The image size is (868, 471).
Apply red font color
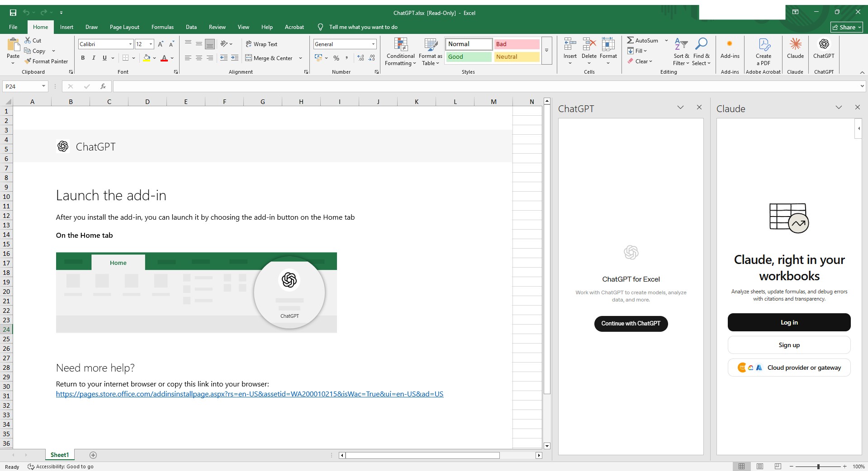pyautogui.click(x=164, y=58)
